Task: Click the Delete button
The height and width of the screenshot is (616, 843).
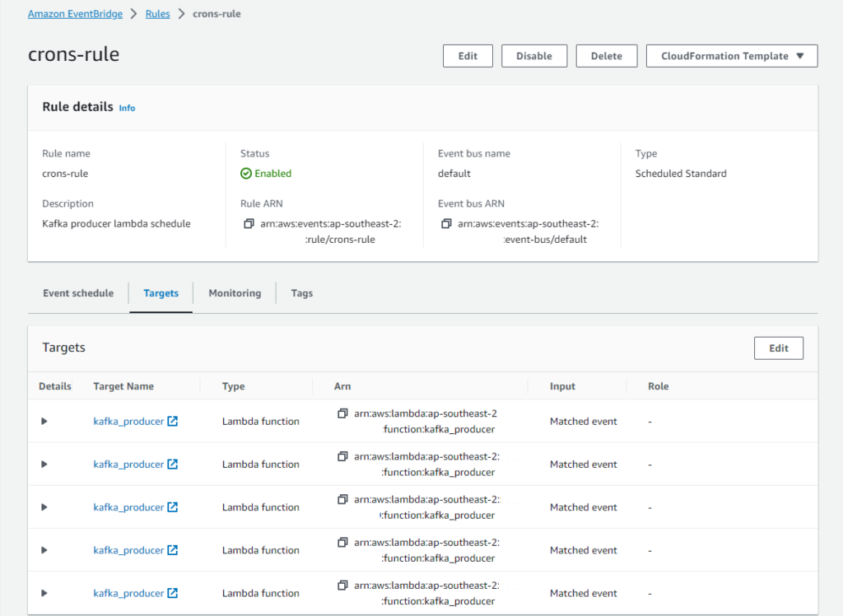Action: click(x=607, y=55)
